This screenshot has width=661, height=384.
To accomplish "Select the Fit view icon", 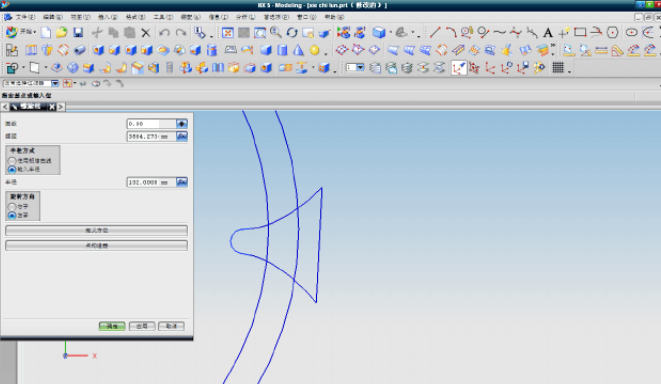I will point(228,32).
